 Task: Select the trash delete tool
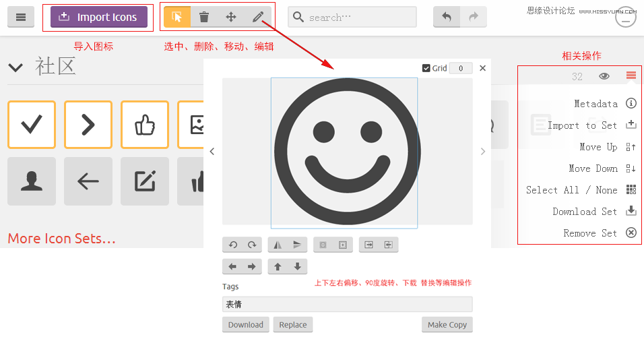(x=204, y=18)
